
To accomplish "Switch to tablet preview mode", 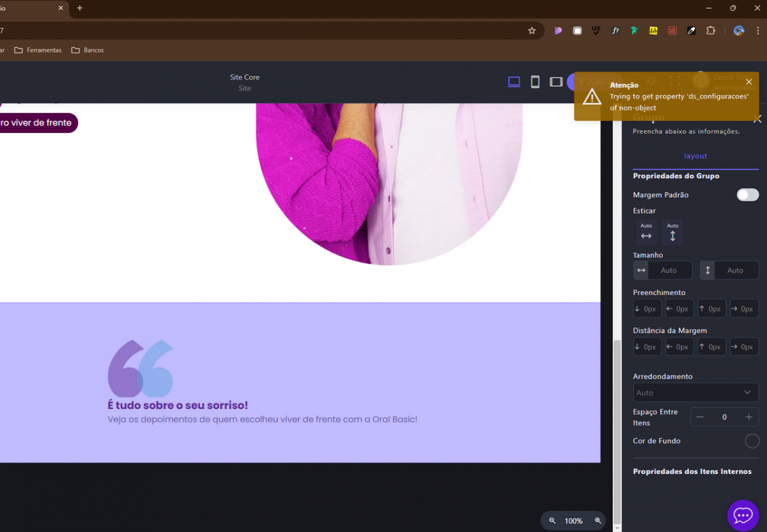I will (556, 82).
